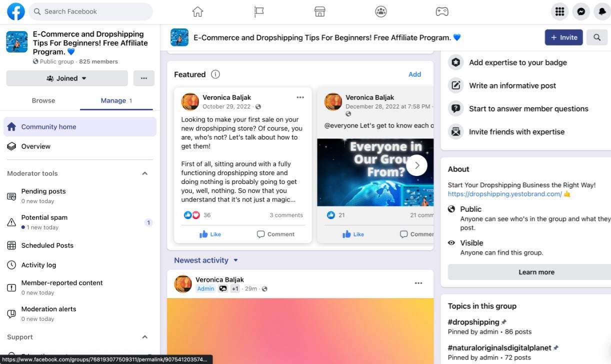Open the Gaming controller icon

442,11
